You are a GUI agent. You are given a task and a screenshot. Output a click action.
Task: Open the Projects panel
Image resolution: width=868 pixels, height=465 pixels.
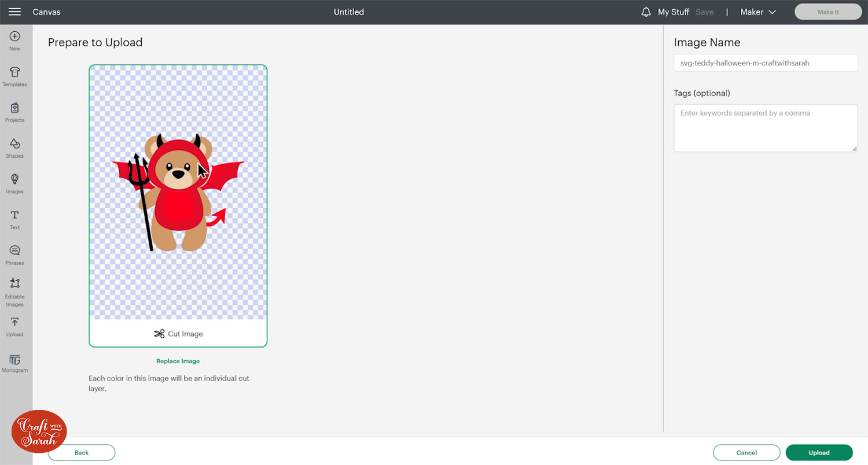(15, 112)
